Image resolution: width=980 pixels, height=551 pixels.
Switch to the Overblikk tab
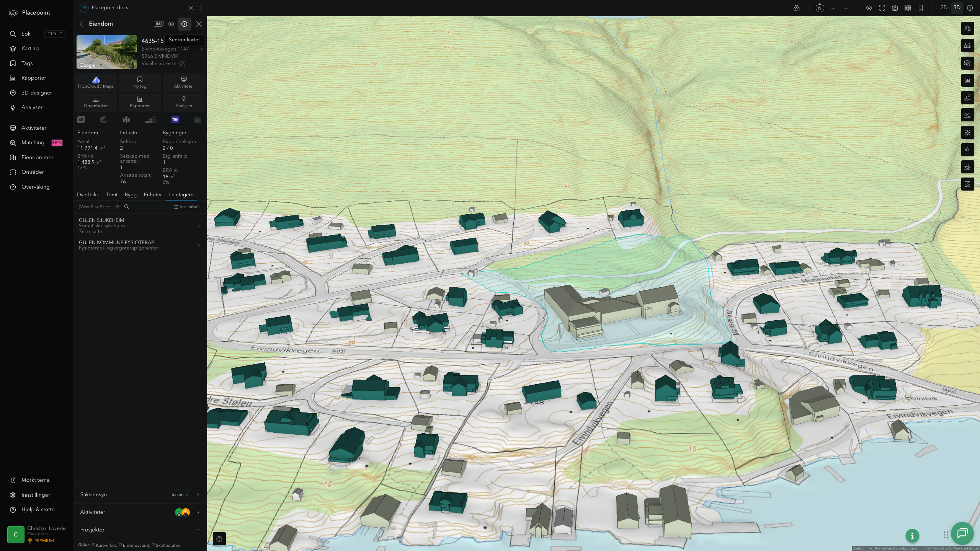click(88, 194)
